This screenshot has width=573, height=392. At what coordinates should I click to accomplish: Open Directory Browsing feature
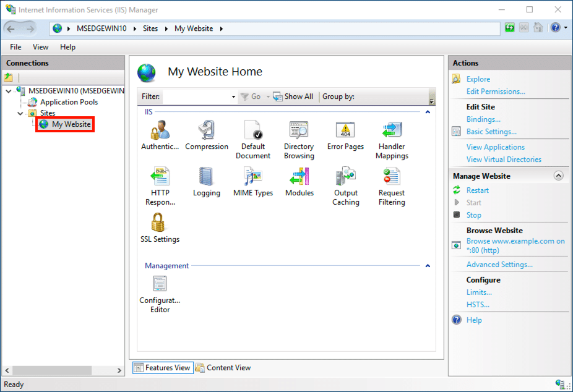[299, 131]
